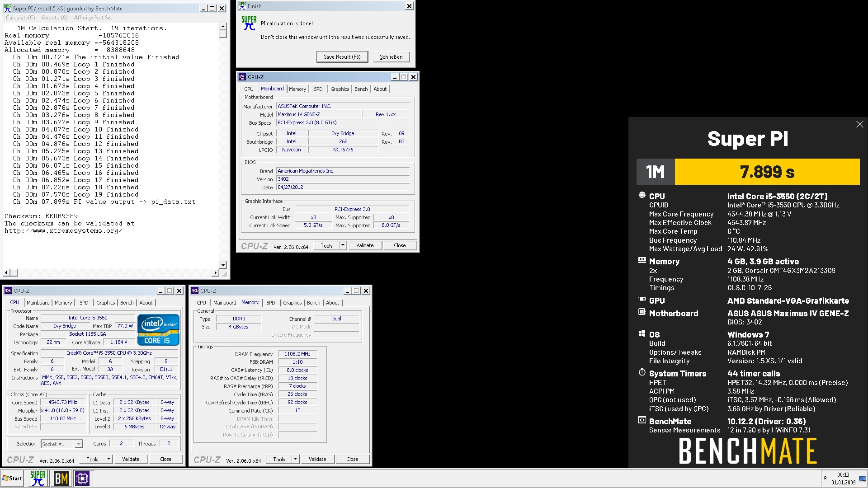Open CPU-Z taskbar icon
This screenshot has width=868, height=488.
[82, 478]
